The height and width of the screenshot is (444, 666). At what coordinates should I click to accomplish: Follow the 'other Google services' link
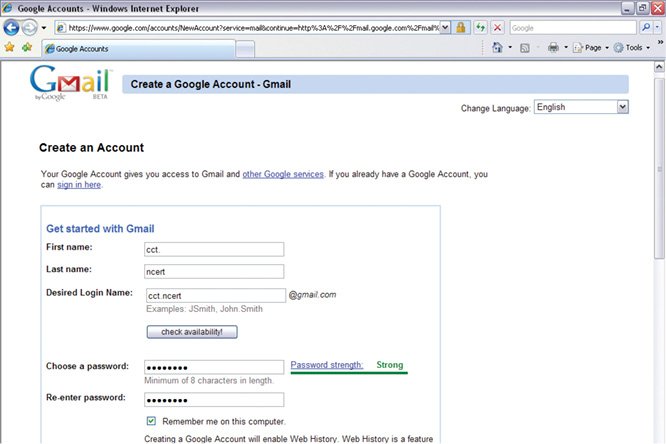pos(283,174)
